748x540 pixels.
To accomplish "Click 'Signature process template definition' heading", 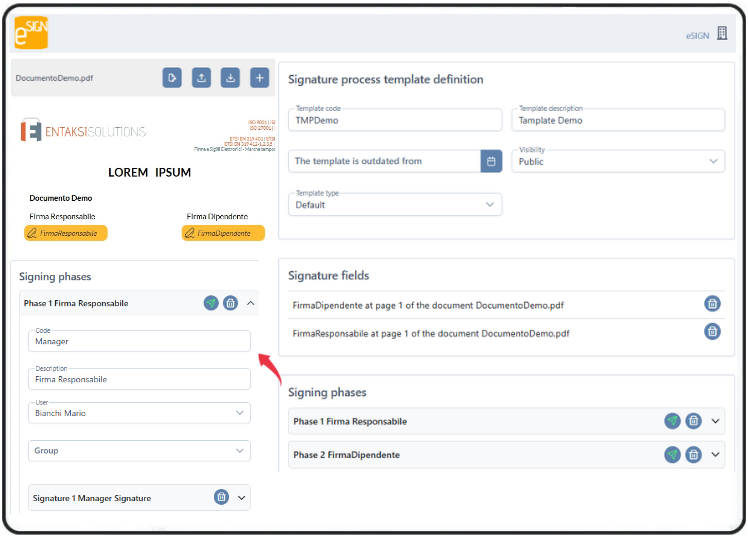I will [x=385, y=80].
